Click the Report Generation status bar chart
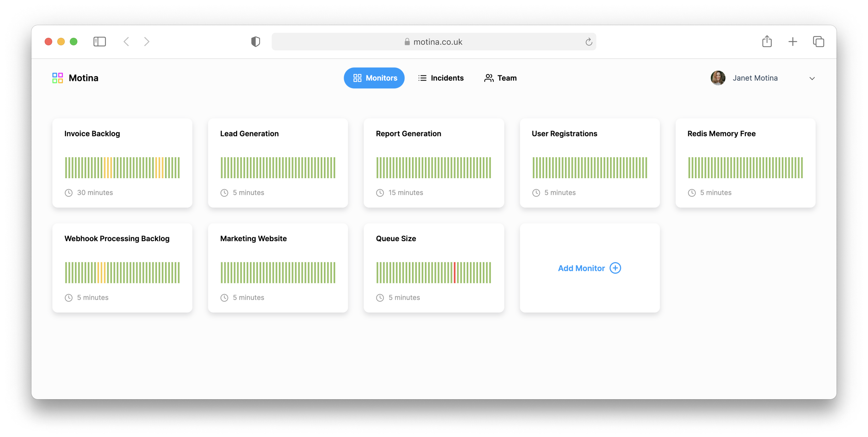This screenshot has height=437, width=868. [434, 167]
